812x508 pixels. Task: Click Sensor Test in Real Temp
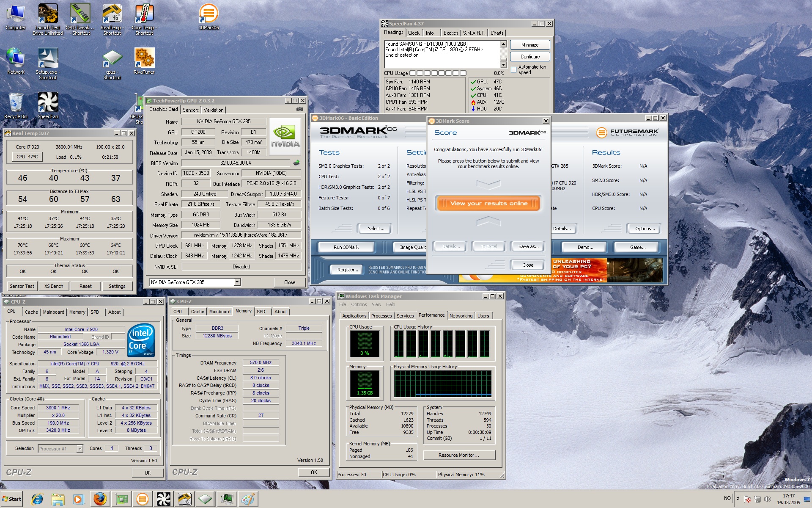[22, 286]
